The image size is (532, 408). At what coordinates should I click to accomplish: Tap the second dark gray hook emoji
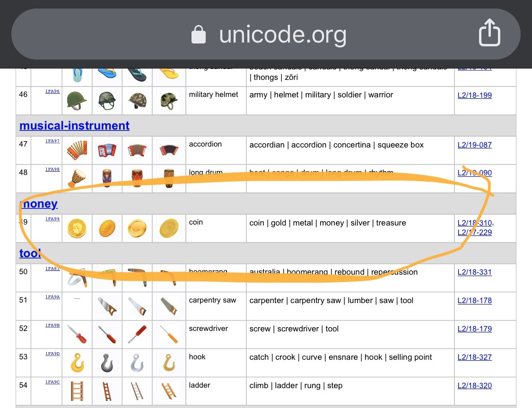tap(107, 363)
